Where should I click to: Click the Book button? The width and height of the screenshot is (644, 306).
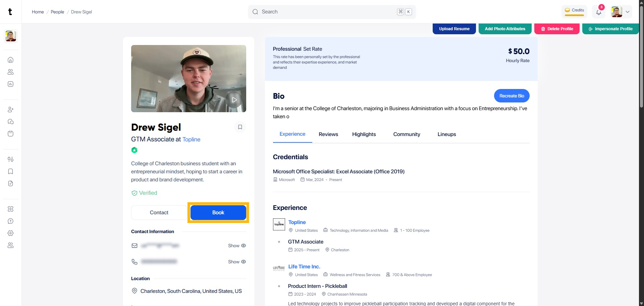point(218,213)
